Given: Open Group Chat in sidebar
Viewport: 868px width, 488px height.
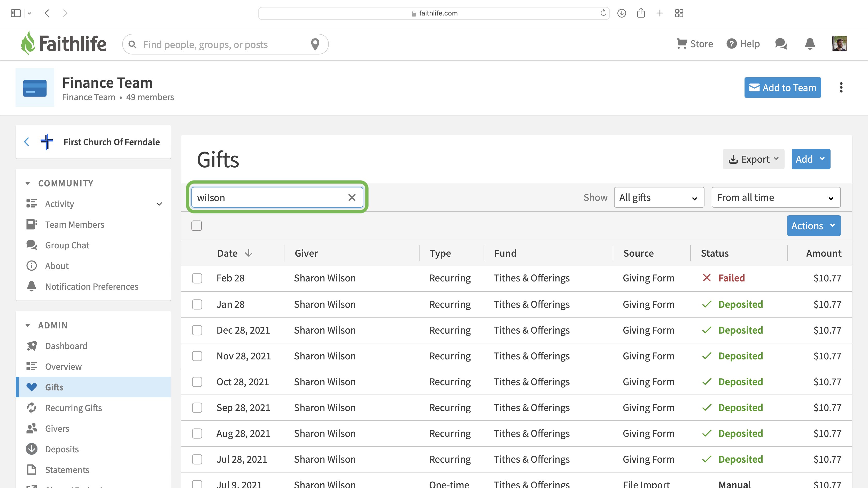Looking at the screenshot, I should [x=67, y=245].
